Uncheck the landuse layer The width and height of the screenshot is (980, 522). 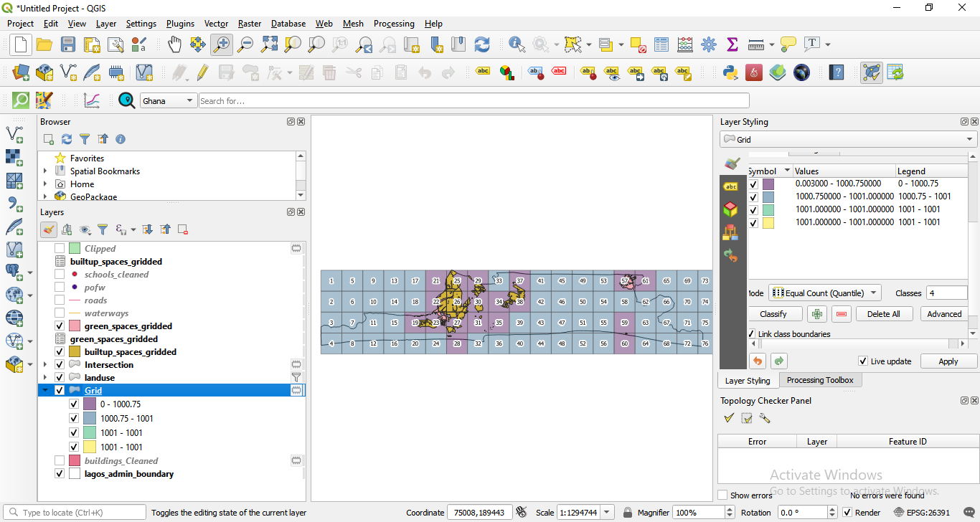pos(60,378)
